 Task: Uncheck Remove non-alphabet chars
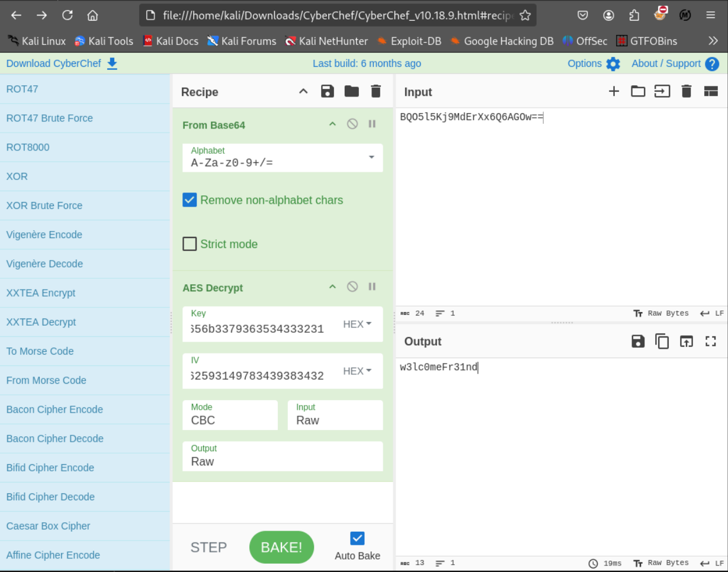[190, 200]
